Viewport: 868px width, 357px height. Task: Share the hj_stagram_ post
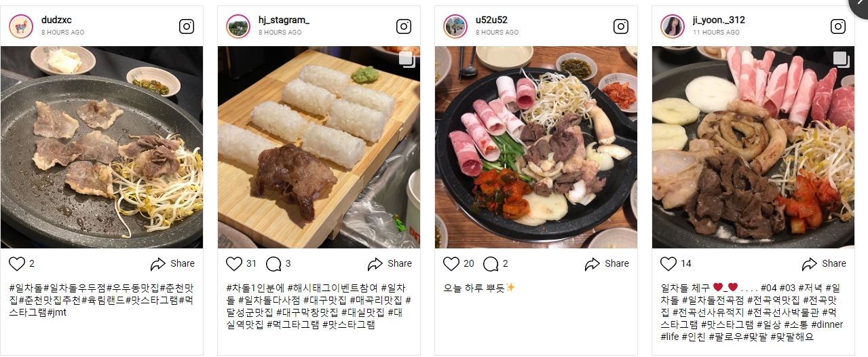390,263
